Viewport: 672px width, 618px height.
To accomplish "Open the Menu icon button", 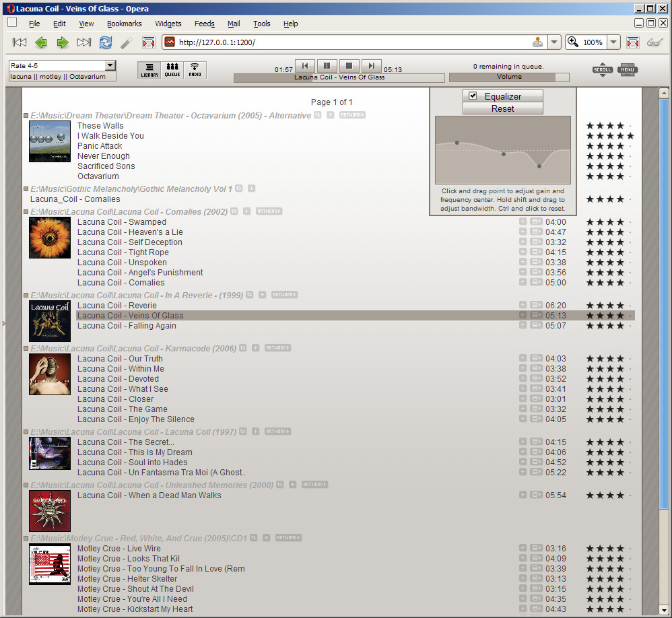I will (x=628, y=69).
